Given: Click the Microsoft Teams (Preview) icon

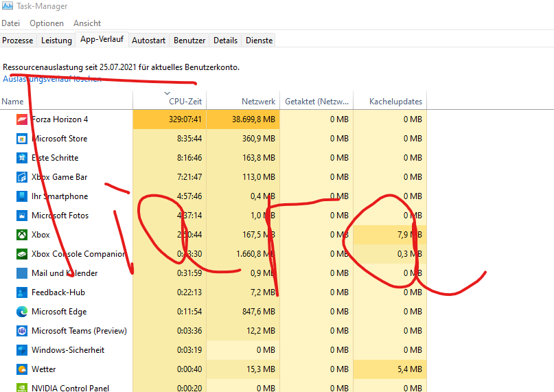Looking at the screenshot, I should pos(22,331).
